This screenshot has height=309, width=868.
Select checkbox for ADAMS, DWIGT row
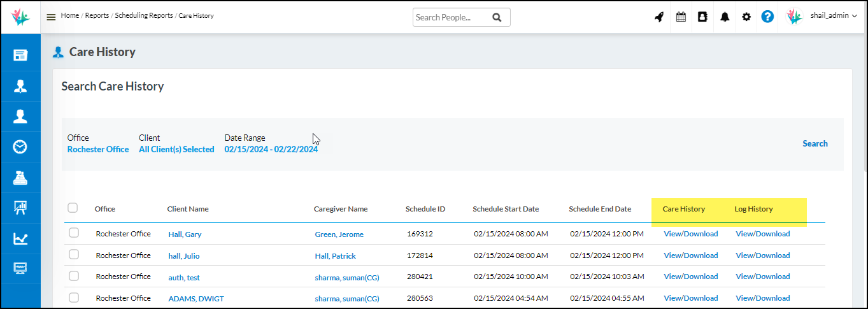(74, 298)
